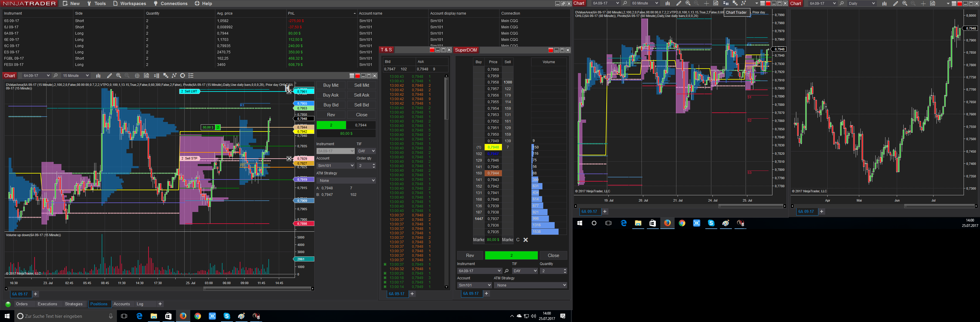
Task: Open Chart Trader TIF DAY dropdown
Action: point(366,151)
